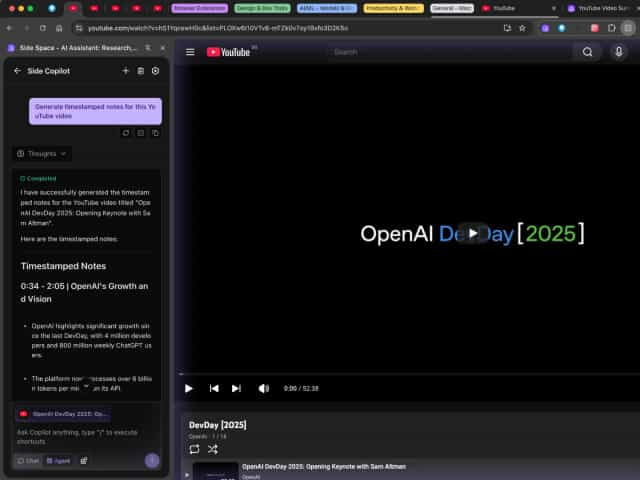The image size is (640, 480).
Task: Open purple Side Space extension icon
Action: 545,28
